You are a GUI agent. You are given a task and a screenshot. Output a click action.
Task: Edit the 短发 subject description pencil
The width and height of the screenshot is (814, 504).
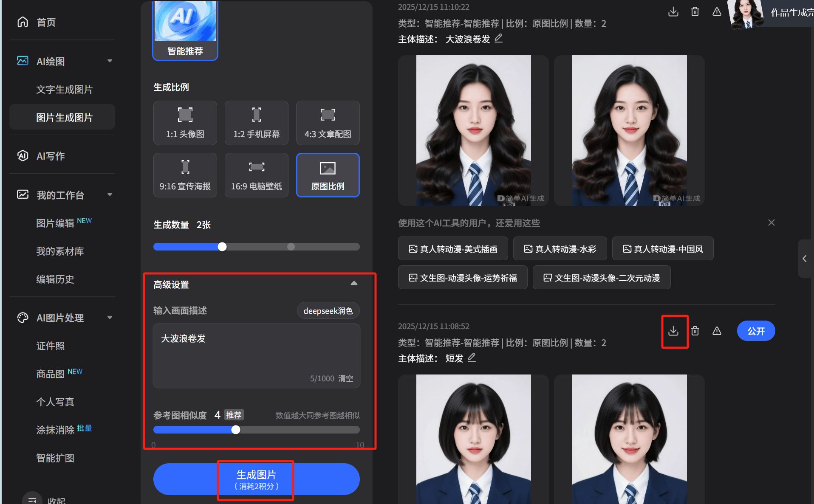pyautogui.click(x=472, y=358)
